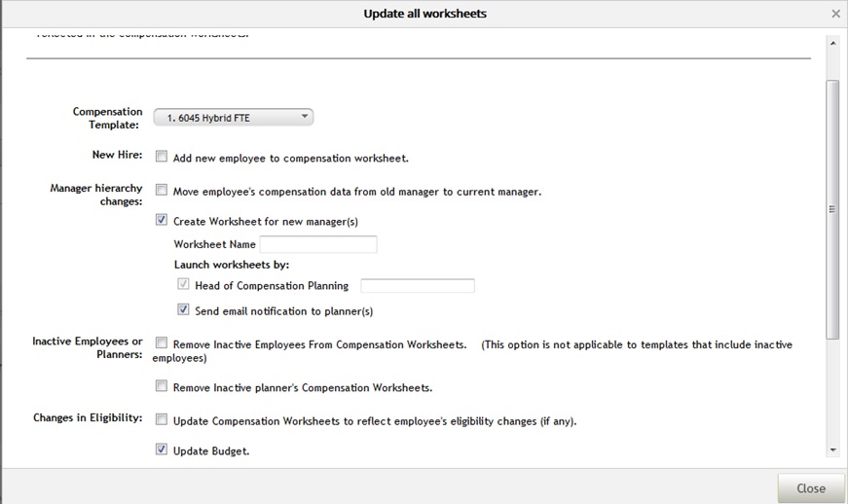Open the Compensation Template dropdown
This screenshot has height=504, width=848.
[x=233, y=117]
